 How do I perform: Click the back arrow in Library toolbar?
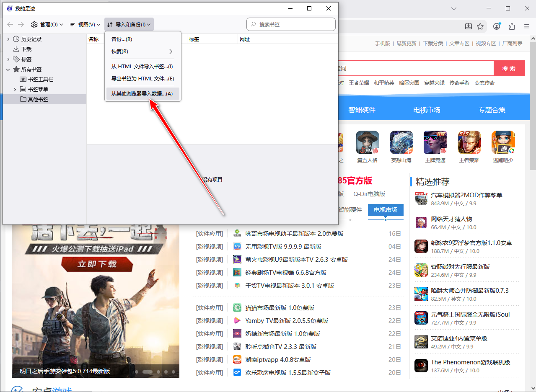(x=10, y=25)
